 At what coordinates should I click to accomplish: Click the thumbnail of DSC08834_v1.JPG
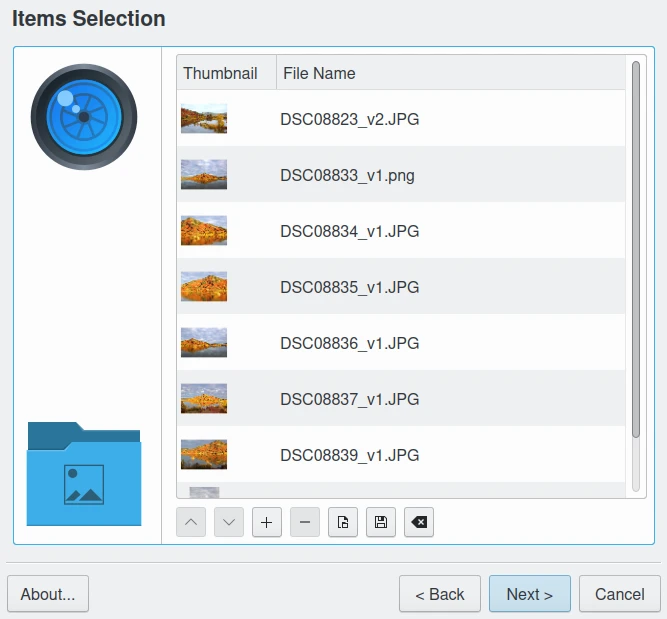(204, 231)
